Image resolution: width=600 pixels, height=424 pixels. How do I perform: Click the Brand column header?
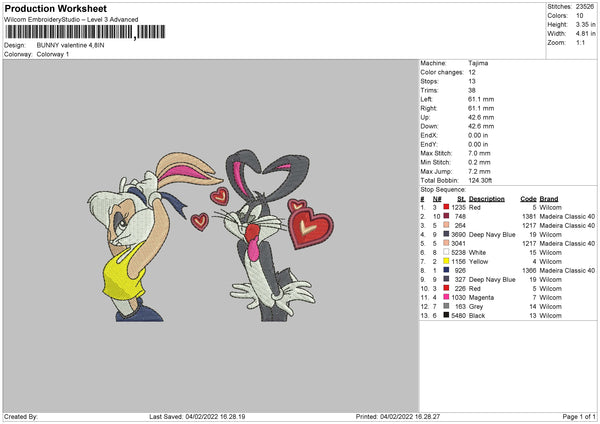pos(549,199)
